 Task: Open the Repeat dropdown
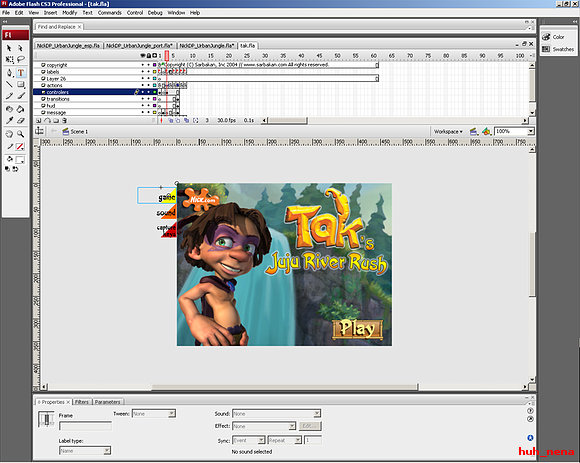click(298, 440)
